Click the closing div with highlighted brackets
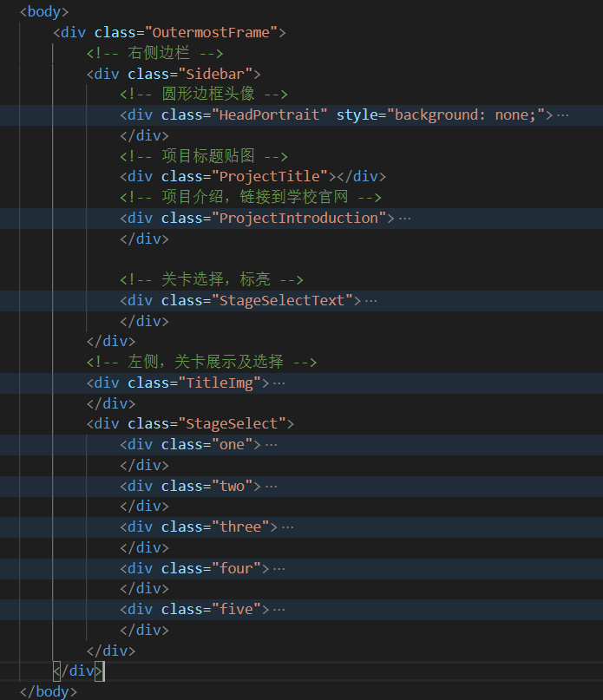This screenshot has height=700, width=603. pyautogui.click(x=78, y=671)
